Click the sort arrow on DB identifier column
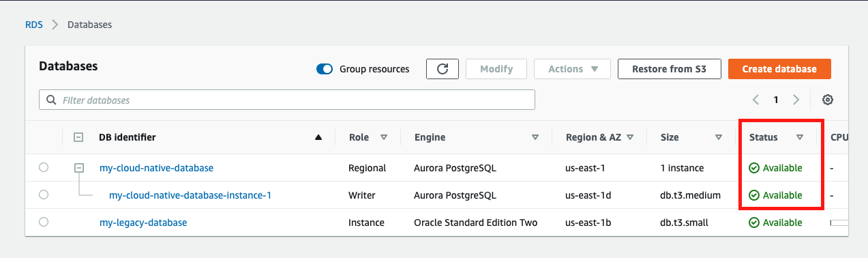This screenshot has height=258, width=868. click(318, 137)
